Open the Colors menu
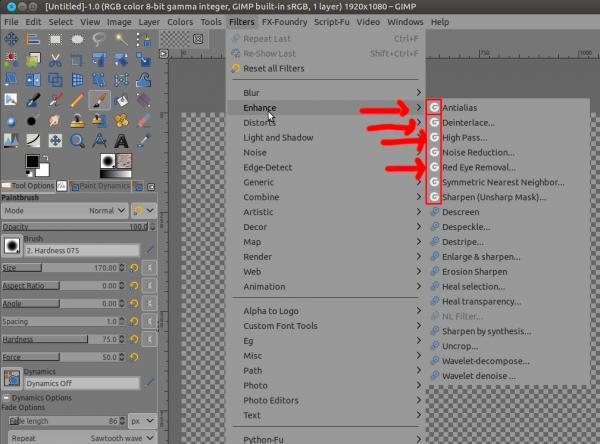Screen dimensions: 600x444 180,22
